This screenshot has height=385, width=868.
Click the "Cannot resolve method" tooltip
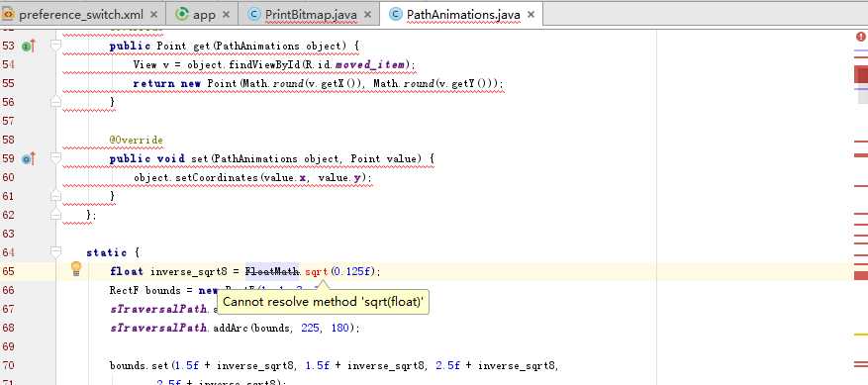click(323, 302)
